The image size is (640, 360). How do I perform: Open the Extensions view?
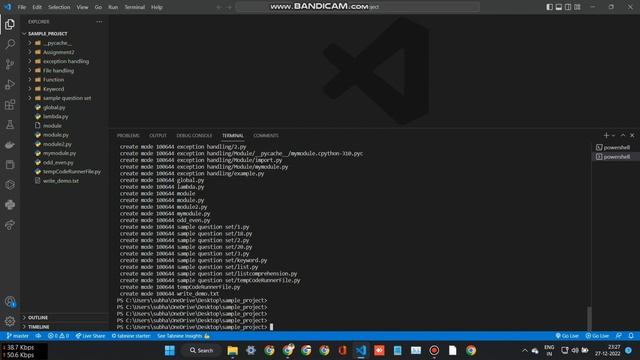click(10, 104)
